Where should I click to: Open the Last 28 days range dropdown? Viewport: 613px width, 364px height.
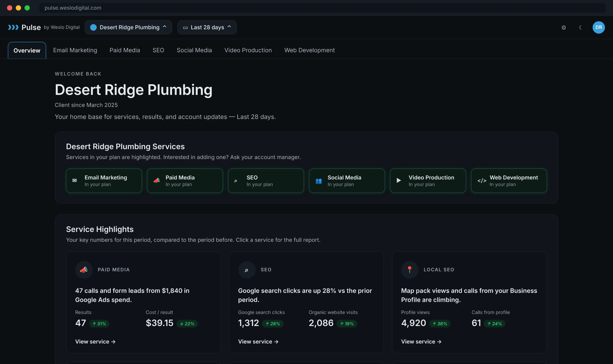207,27
